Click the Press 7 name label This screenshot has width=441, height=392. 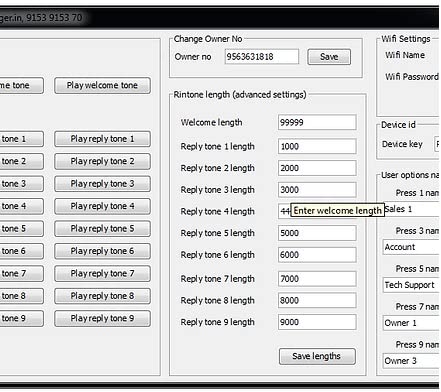[x=417, y=307]
